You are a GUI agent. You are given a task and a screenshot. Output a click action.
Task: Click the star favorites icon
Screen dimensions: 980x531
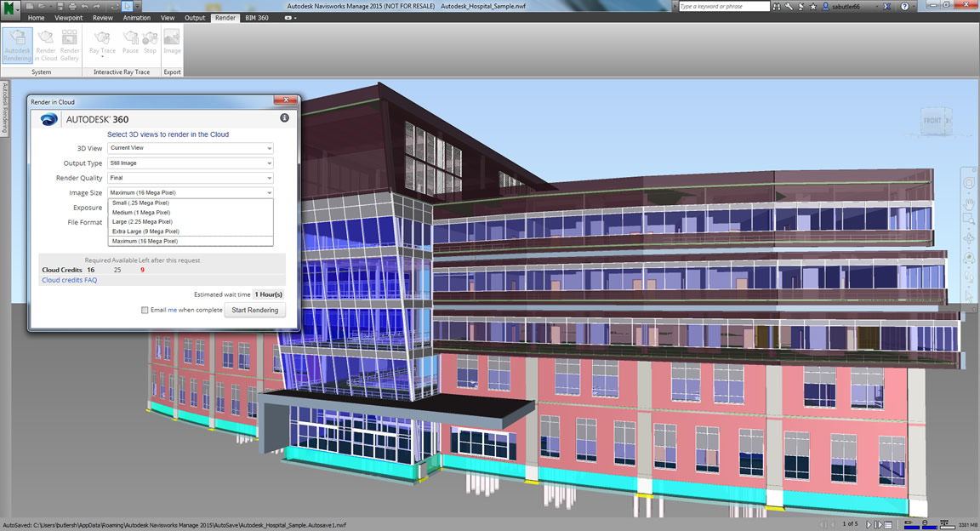[813, 6]
